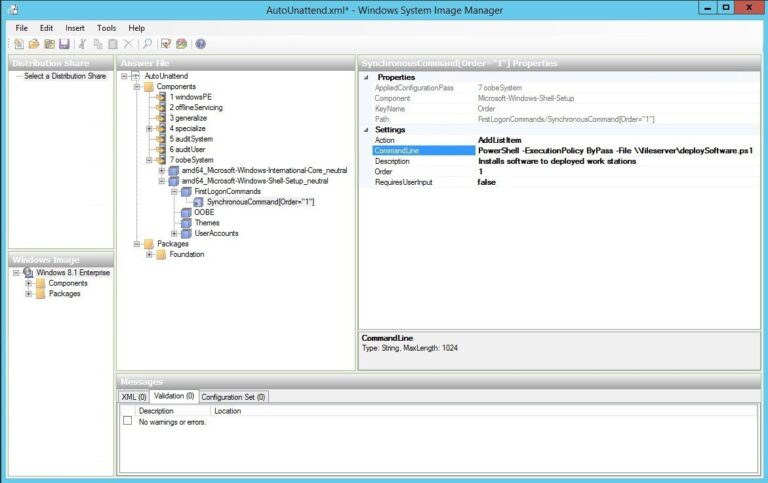
Task: Click the 1 windowsPE pass icon
Action: tap(161, 97)
